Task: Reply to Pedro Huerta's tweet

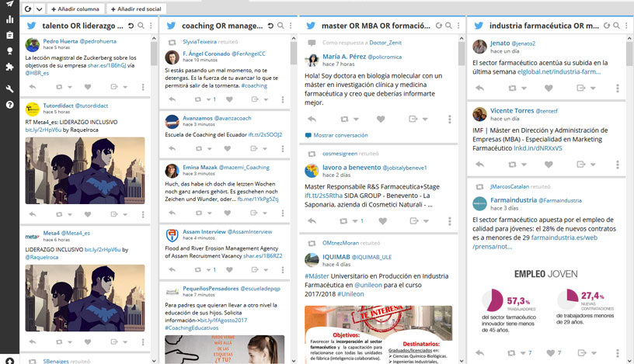Action: pyautogui.click(x=33, y=87)
